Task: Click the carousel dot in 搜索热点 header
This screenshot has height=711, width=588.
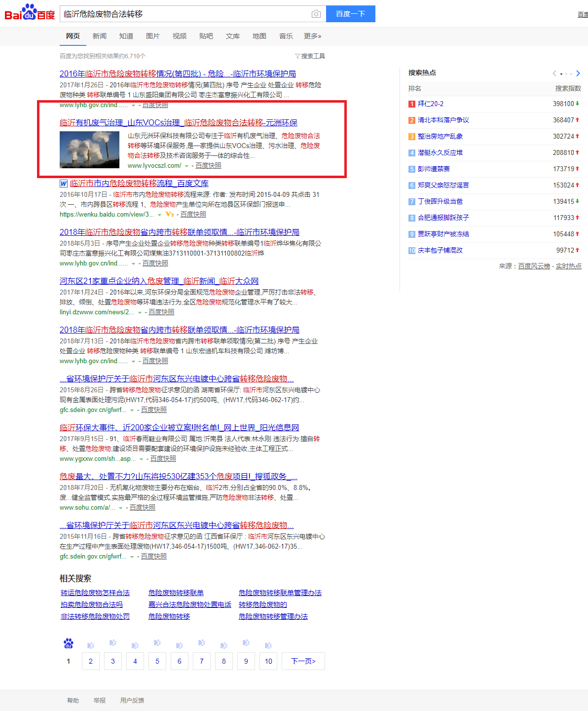Action: tap(561, 74)
